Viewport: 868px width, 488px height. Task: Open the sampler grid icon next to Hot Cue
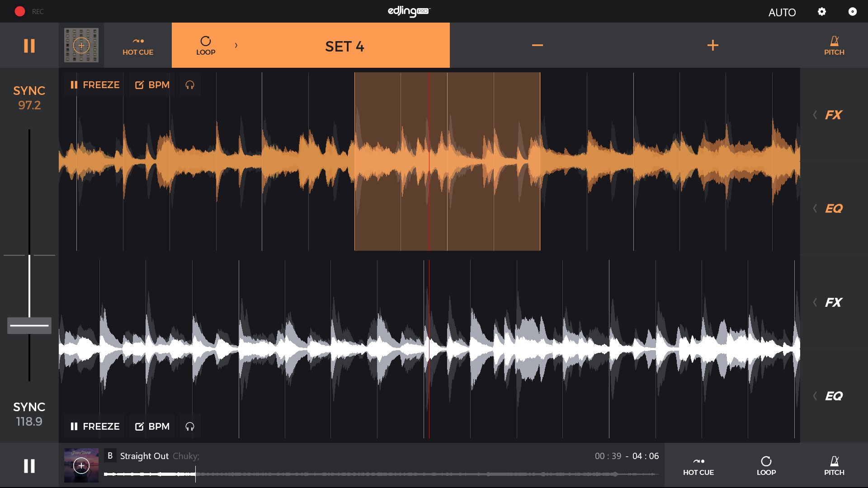81,45
